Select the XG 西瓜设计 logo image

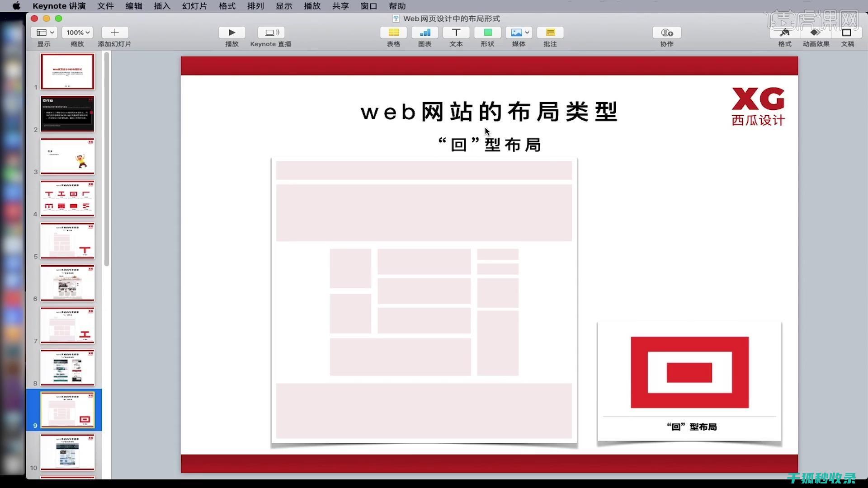click(x=758, y=107)
